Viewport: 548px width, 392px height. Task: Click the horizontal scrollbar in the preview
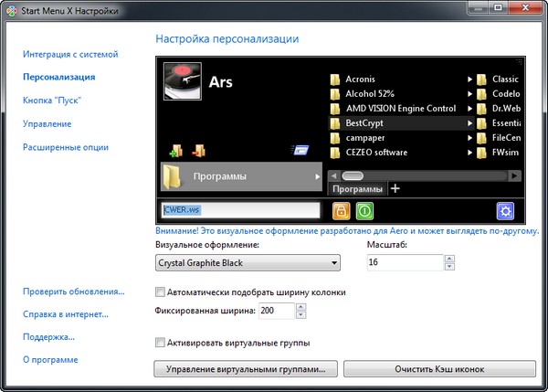tap(425, 175)
